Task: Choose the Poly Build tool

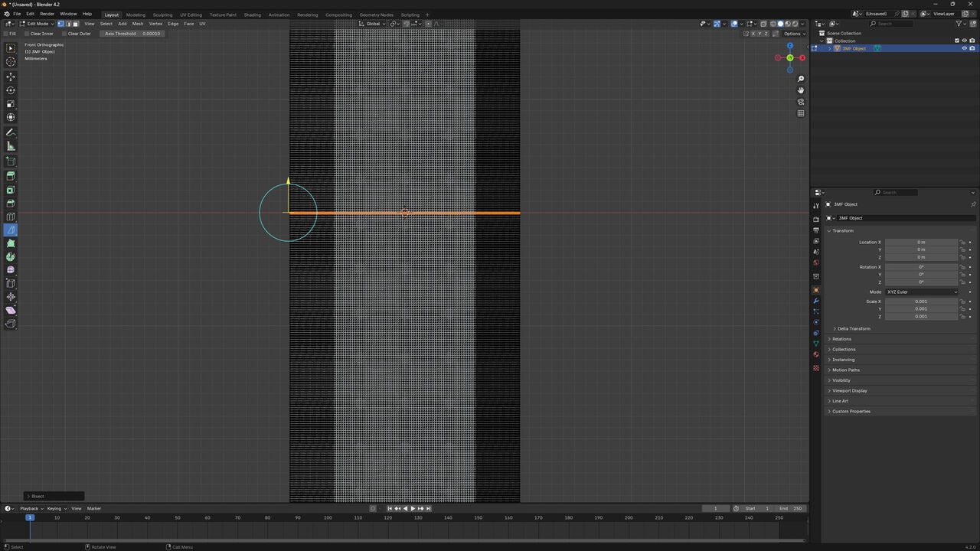Action: tap(11, 243)
